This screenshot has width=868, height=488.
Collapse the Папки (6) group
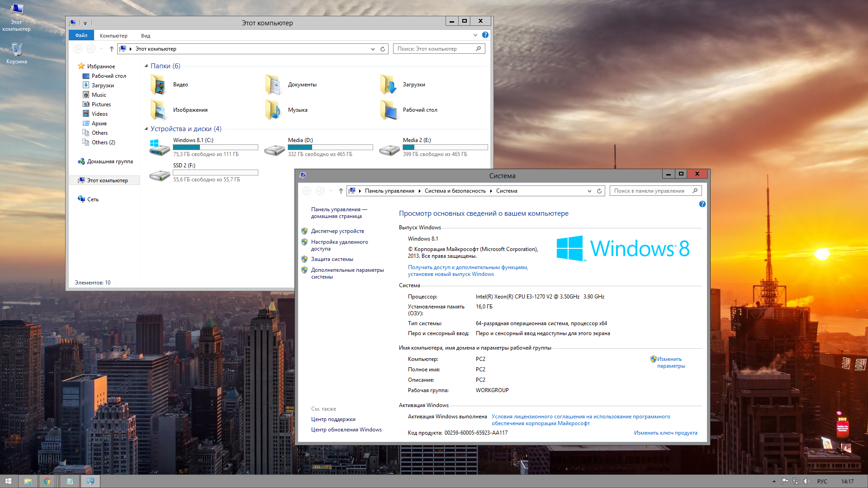[146, 66]
